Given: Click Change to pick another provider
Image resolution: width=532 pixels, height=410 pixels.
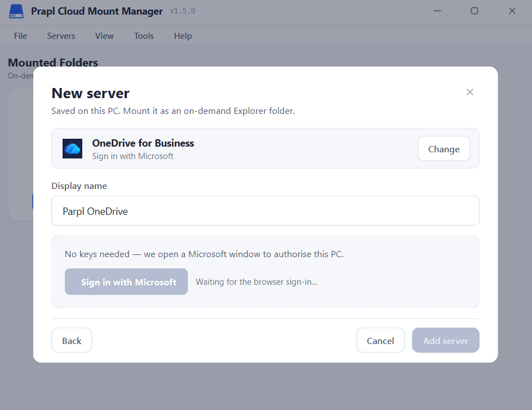Looking at the screenshot, I should click(x=444, y=149).
